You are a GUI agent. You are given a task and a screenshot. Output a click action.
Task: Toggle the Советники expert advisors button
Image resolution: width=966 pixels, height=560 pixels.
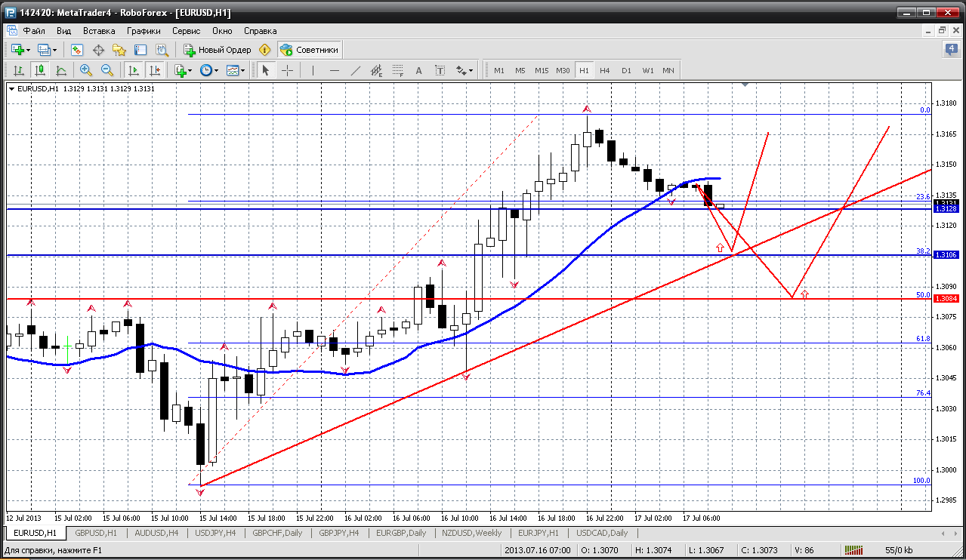pyautogui.click(x=309, y=50)
